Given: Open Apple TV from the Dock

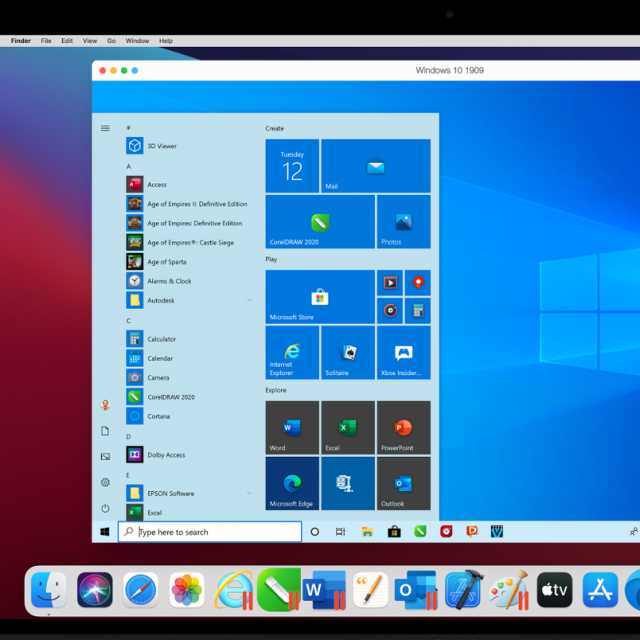Looking at the screenshot, I should pos(555,590).
